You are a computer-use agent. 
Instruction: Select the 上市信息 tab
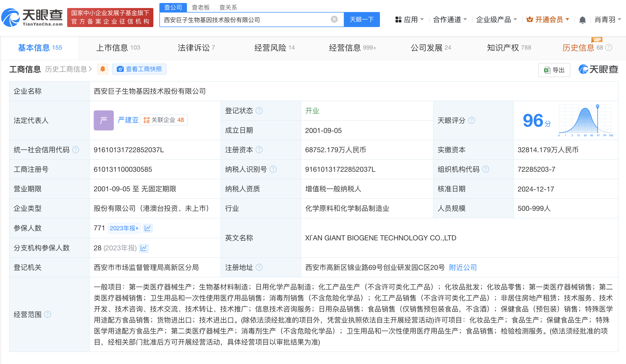(x=118, y=48)
